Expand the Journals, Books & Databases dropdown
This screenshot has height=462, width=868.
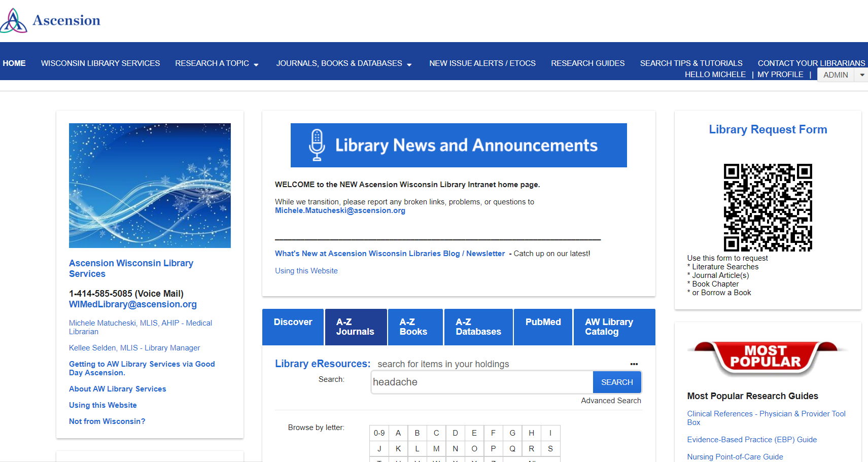coord(409,64)
